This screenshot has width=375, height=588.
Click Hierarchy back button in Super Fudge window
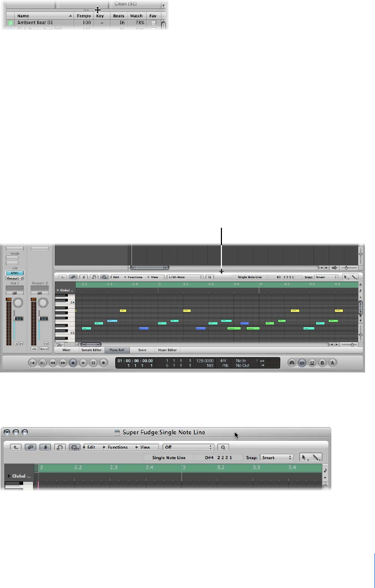point(15,447)
